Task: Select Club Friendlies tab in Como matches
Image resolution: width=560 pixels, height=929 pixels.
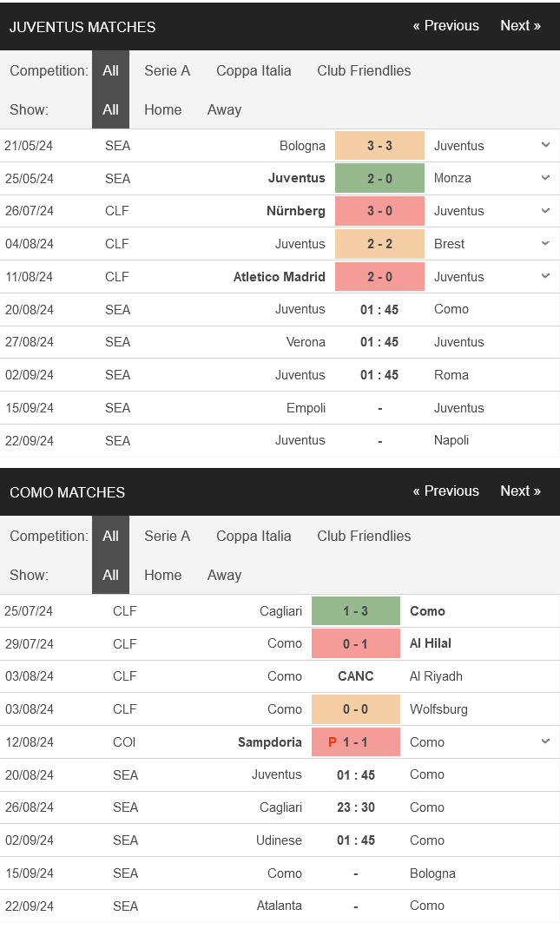Action: [364, 536]
